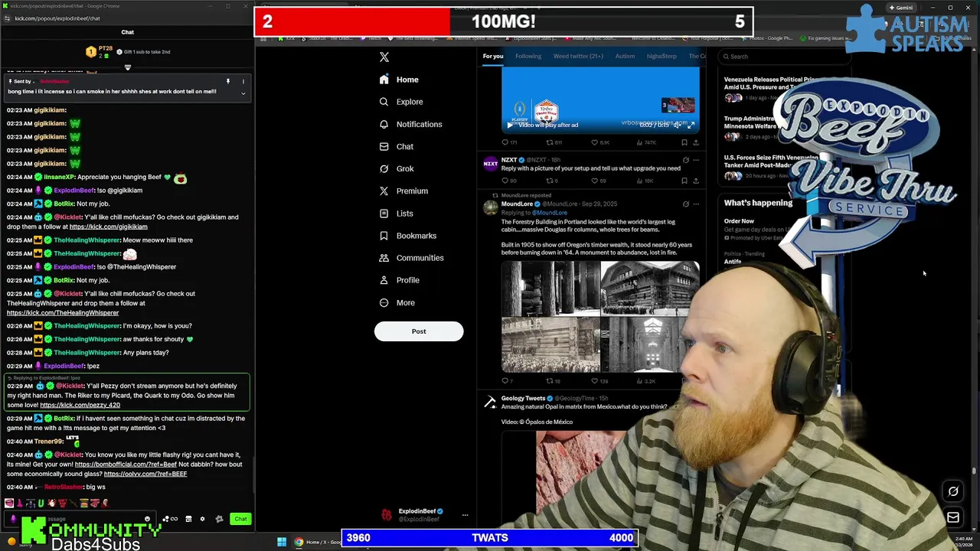Open Chrome in the Windows taskbar

click(x=299, y=542)
